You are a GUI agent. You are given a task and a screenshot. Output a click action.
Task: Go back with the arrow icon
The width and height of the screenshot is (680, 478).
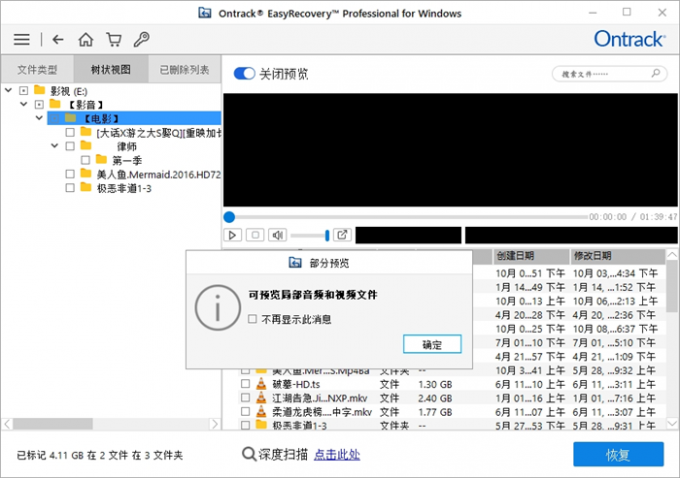(57, 40)
